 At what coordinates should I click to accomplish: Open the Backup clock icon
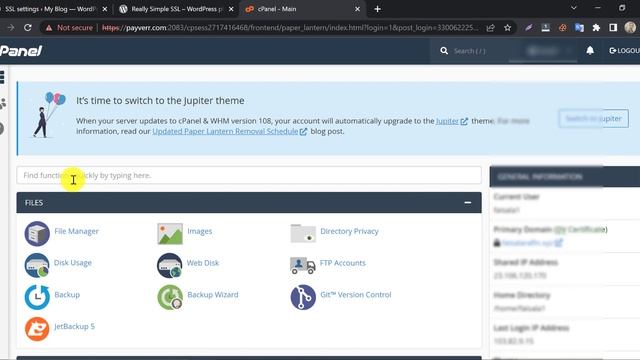(37, 297)
